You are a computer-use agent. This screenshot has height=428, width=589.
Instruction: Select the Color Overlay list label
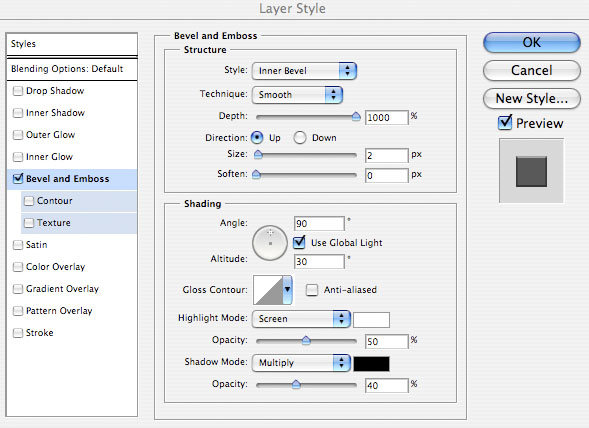(56, 267)
